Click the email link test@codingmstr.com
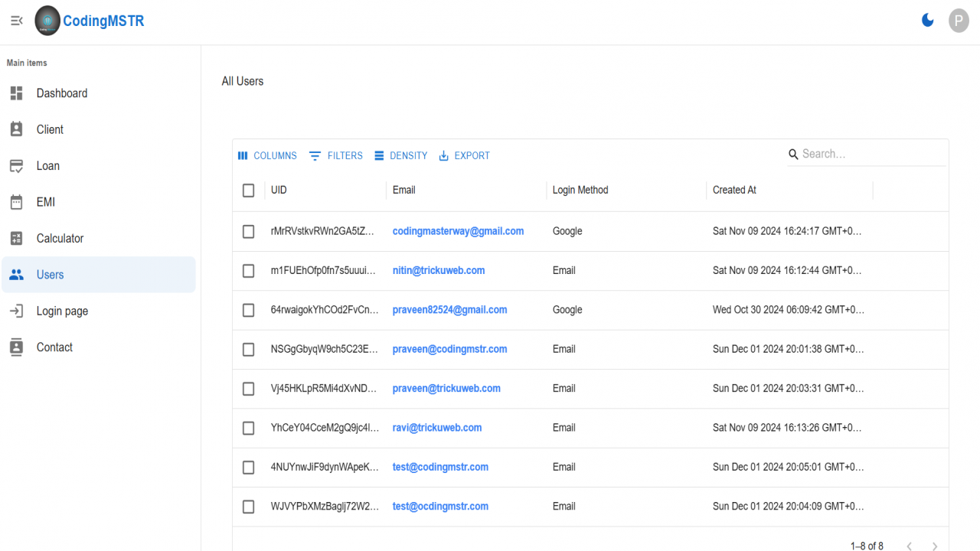The image size is (980, 551). 440,467
